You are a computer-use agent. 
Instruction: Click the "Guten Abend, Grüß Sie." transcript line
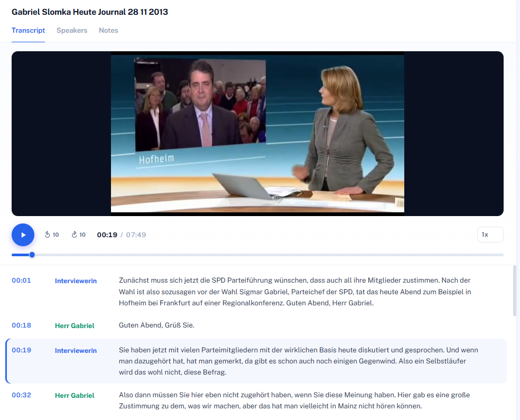[x=156, y=325]
